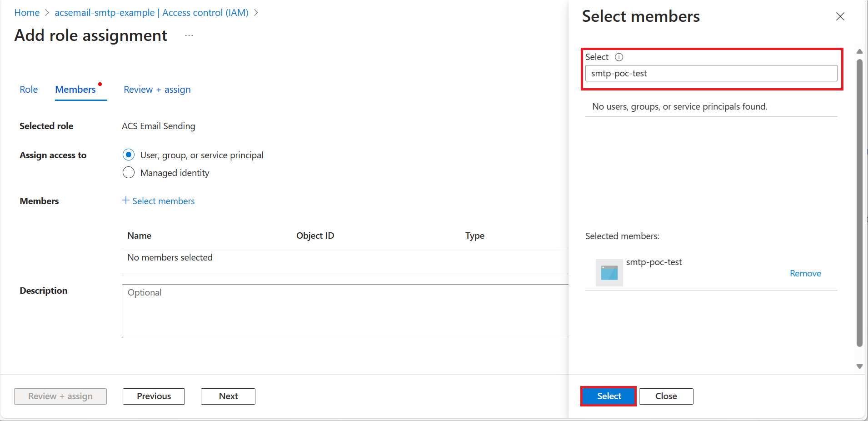Select the Managed identity option
The width and height of the screenshot is (868, 421).
[129, 172]
